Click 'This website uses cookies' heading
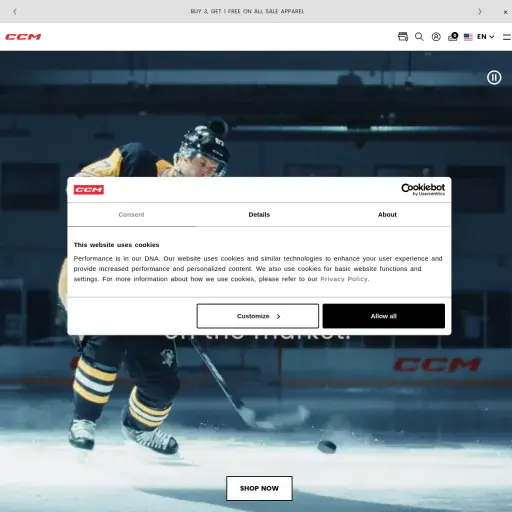Image resolution: width=512 pixels, height=512 pixels. tap(116, 245)
